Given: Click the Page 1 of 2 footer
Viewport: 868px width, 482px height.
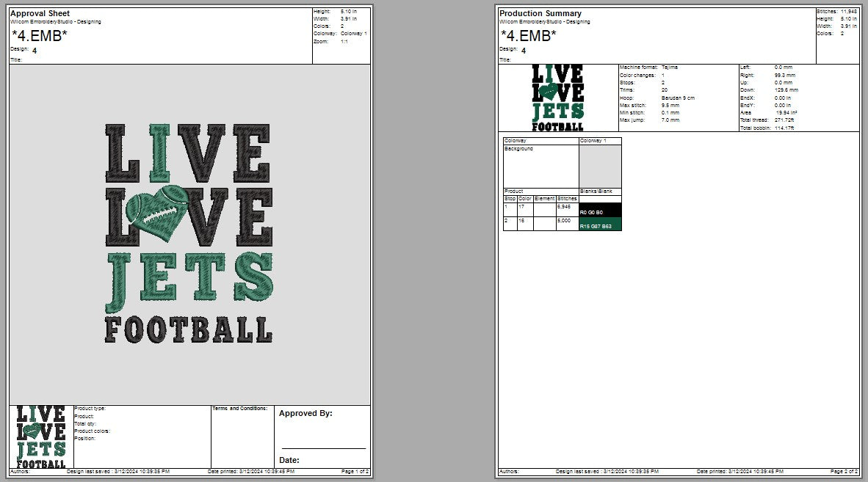Looking at the screenshot, I should 355,471.
